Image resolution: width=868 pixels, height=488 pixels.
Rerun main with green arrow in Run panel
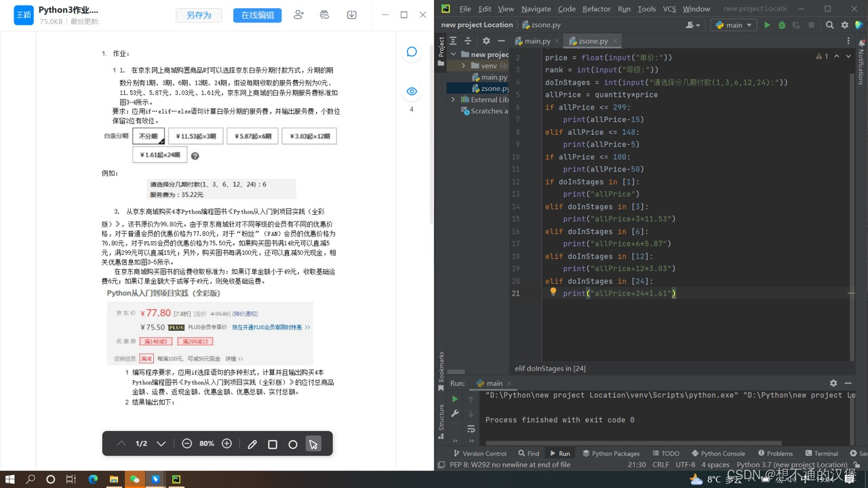pyautogui.click(x=455, y=399)
